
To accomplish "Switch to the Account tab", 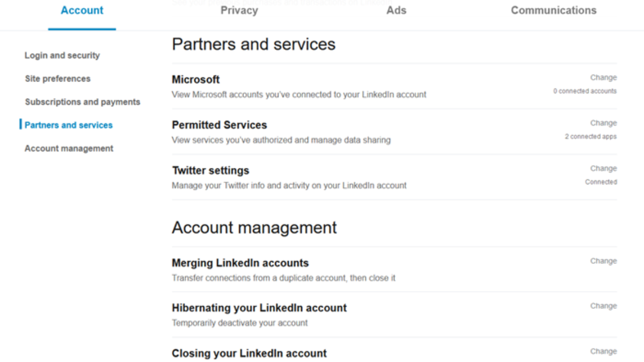I will point(82,10).
